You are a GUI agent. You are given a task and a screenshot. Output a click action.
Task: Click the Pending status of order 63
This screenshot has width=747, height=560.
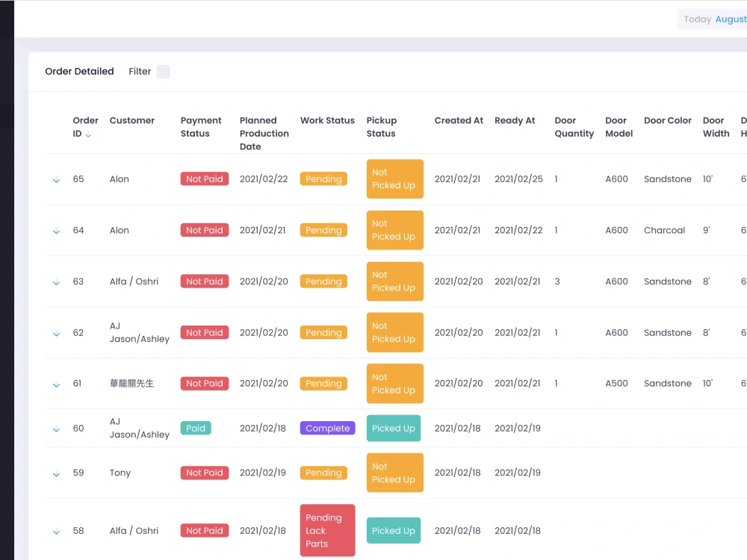[323, 281]
